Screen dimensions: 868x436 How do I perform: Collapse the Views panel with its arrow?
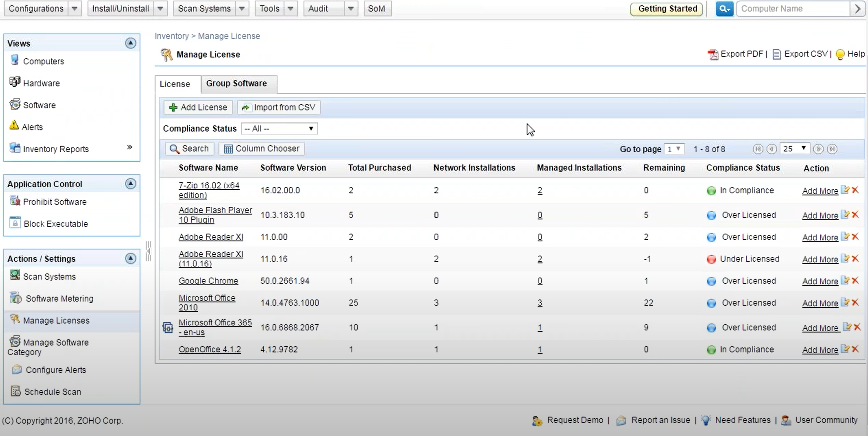point(131,43)
